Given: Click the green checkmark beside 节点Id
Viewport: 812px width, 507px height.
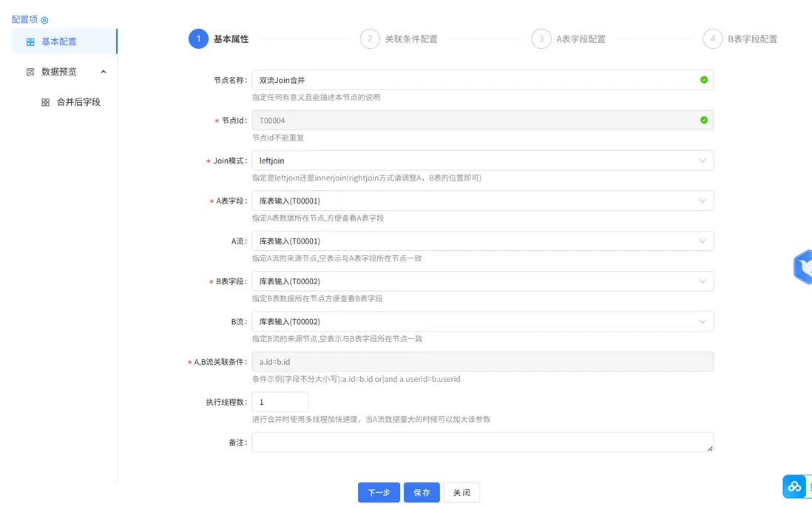Looking at the screenshot, I should point(702,120).
